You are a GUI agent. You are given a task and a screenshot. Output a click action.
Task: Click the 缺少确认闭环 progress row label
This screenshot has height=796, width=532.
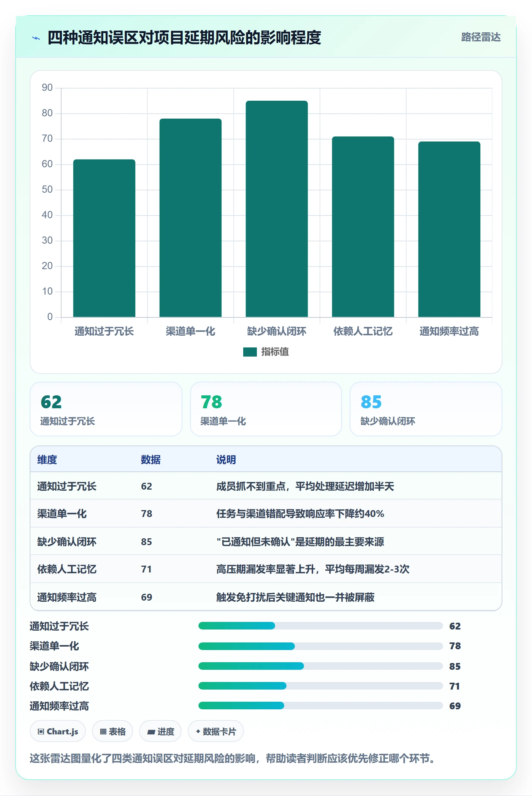point(59,666)
